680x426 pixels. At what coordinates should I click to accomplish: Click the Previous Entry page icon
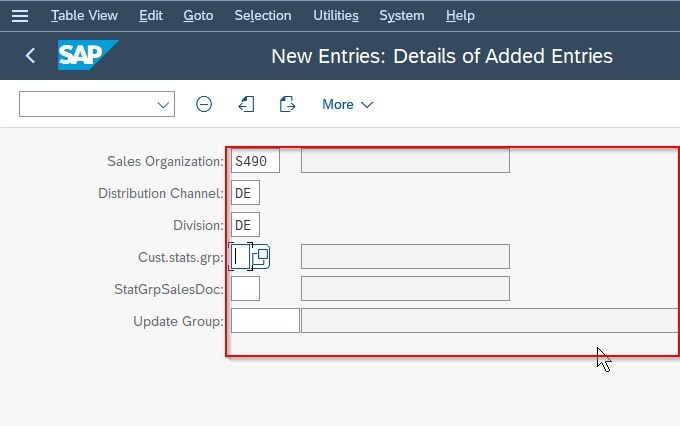click(x=246, y=104)
